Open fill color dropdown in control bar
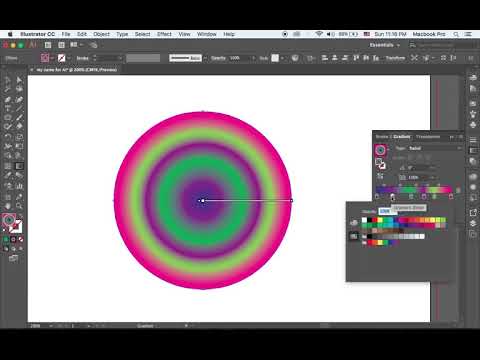Viewport: 480px width, 360px height. [x=52, y=58]
